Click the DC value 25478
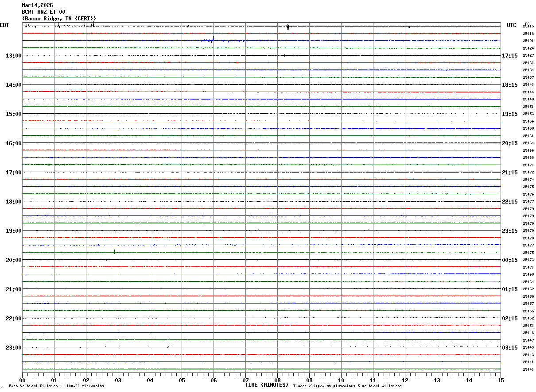The width and height of the screenshot is (536, 392). pos(528,238)
